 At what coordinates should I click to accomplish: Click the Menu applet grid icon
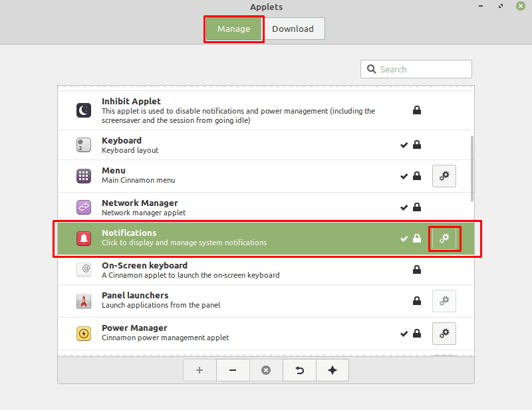point(84,176)
